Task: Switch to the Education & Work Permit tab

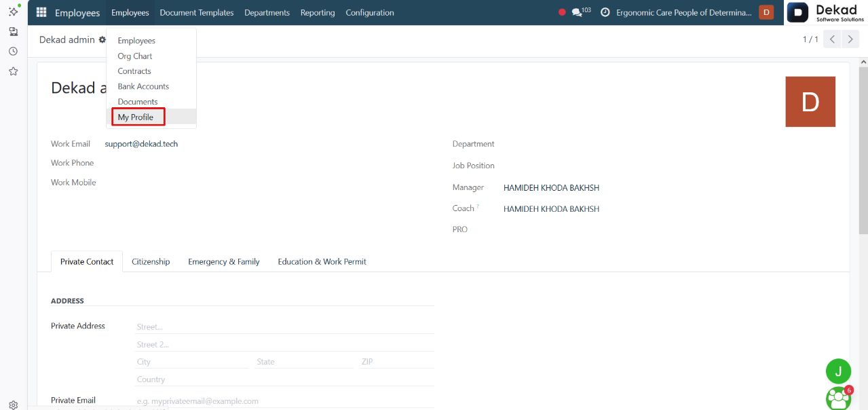Action: pyautogui.click(x=322, y=261)
